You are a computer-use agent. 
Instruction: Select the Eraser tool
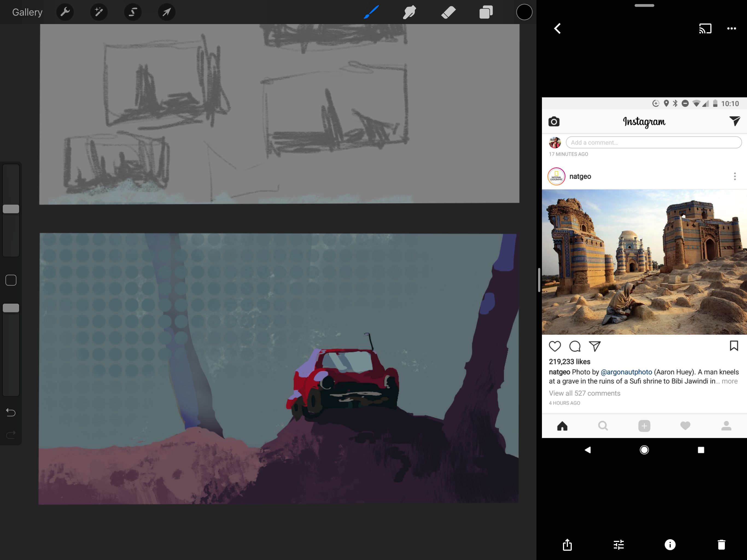(448, 13)
